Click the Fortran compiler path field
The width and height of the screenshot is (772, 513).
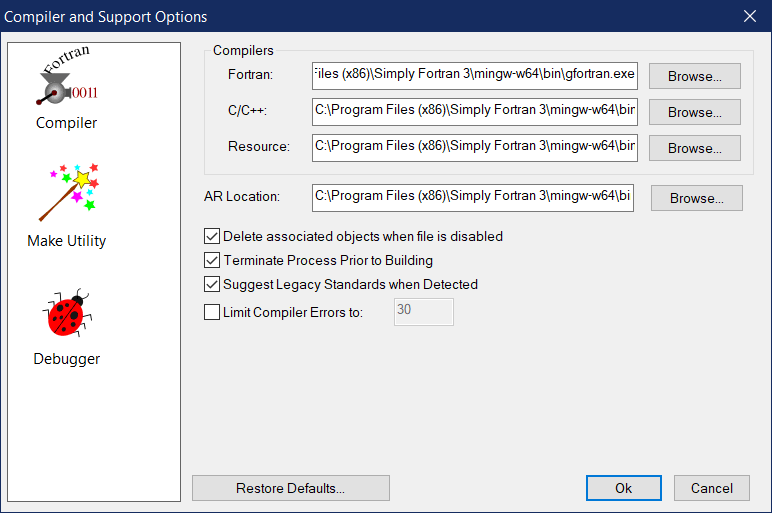474,74
